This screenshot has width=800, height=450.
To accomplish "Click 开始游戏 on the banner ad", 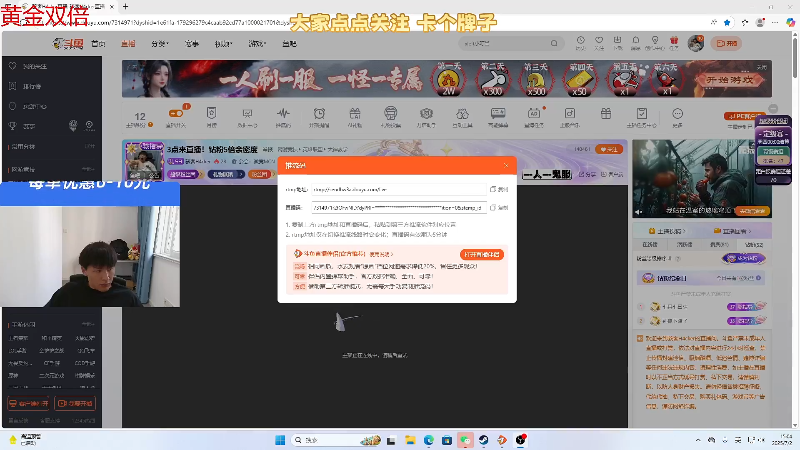I will tap(730, 80).
